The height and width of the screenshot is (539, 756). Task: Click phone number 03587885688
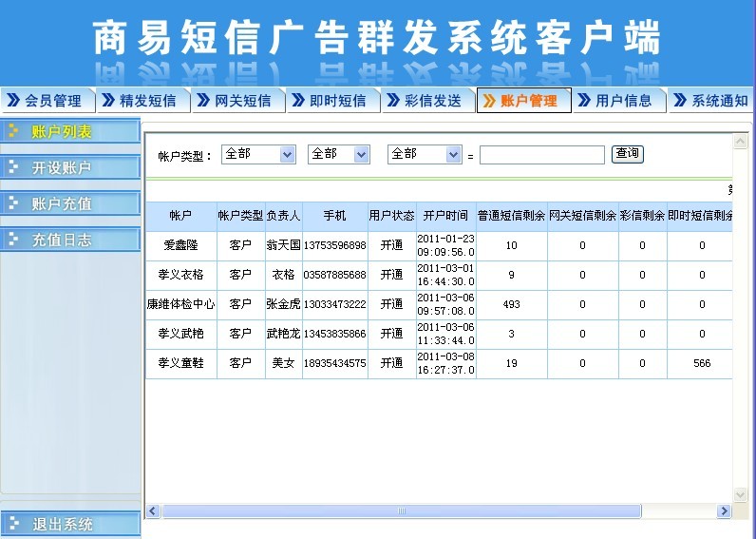(x=334, y=275)
